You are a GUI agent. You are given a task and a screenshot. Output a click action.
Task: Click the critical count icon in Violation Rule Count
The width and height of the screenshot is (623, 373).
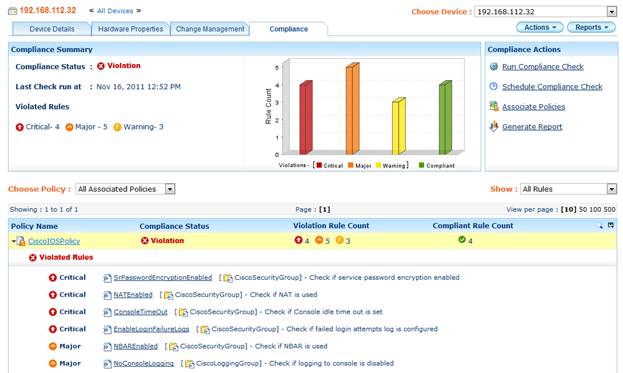[298, 240]
